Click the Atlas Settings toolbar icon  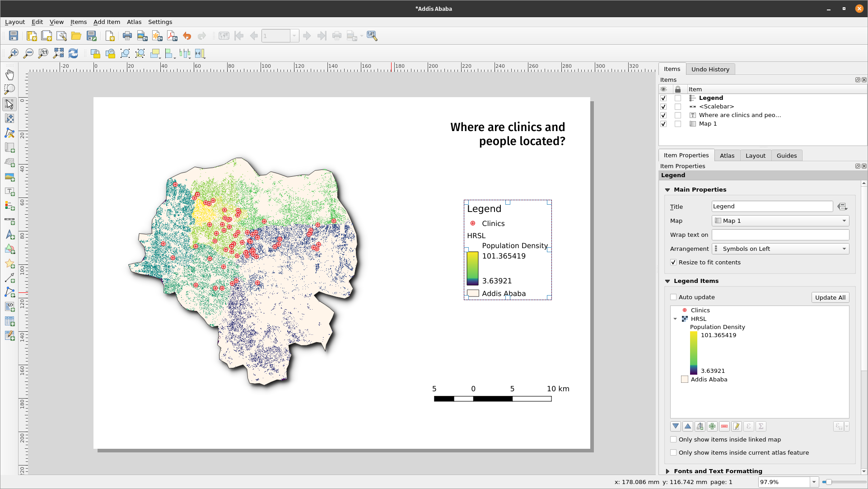pos(372,36)
